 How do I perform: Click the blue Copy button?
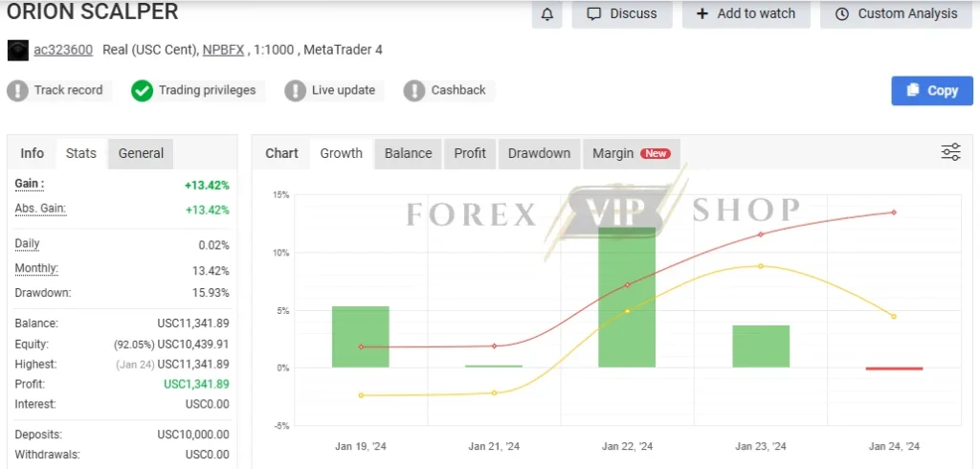pos(932,91)
